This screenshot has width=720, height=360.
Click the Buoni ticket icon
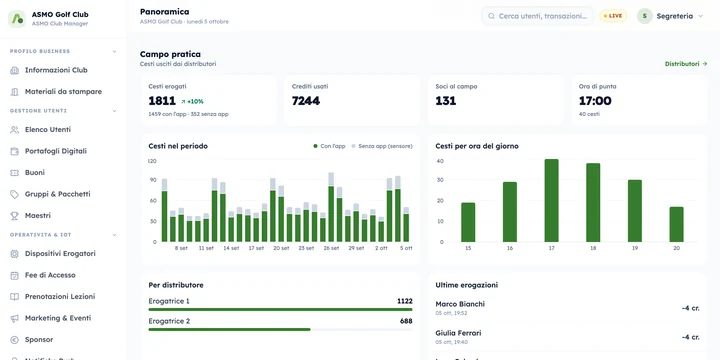[14, 173]
